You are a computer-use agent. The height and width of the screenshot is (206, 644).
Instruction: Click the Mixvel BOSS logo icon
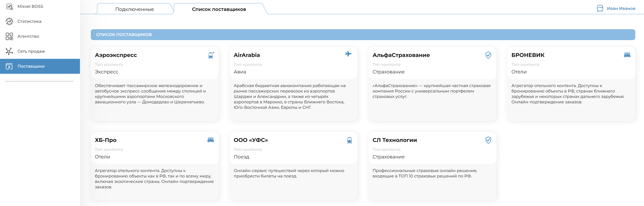(10, 6)
